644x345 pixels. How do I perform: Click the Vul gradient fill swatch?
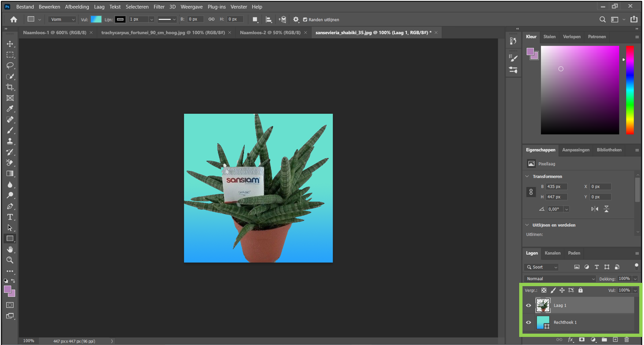pos(96,19)
